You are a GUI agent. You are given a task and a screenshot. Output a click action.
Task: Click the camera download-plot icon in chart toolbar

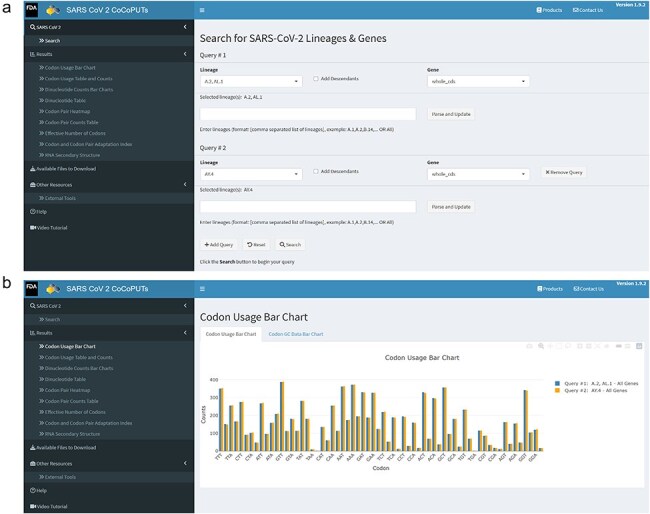point(529,346)
